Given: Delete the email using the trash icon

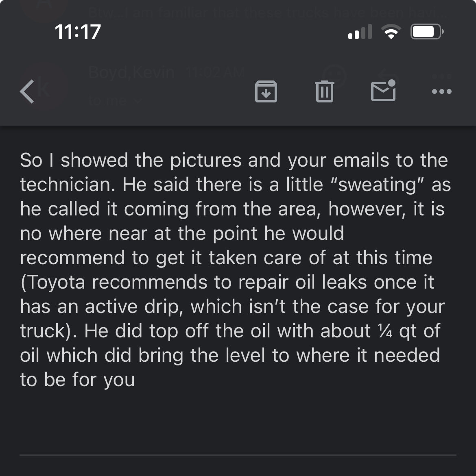Looking at the screenshot, I should (x=324, y=91).
